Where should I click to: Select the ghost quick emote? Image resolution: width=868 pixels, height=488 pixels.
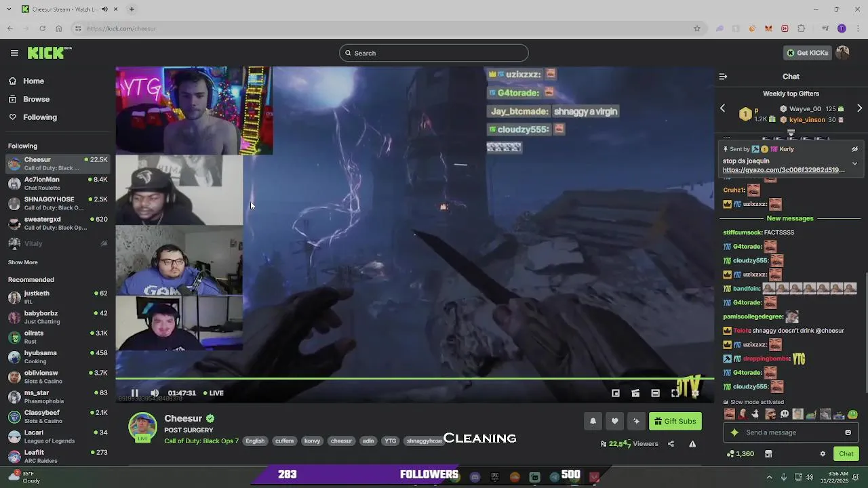tap(784, 414)
